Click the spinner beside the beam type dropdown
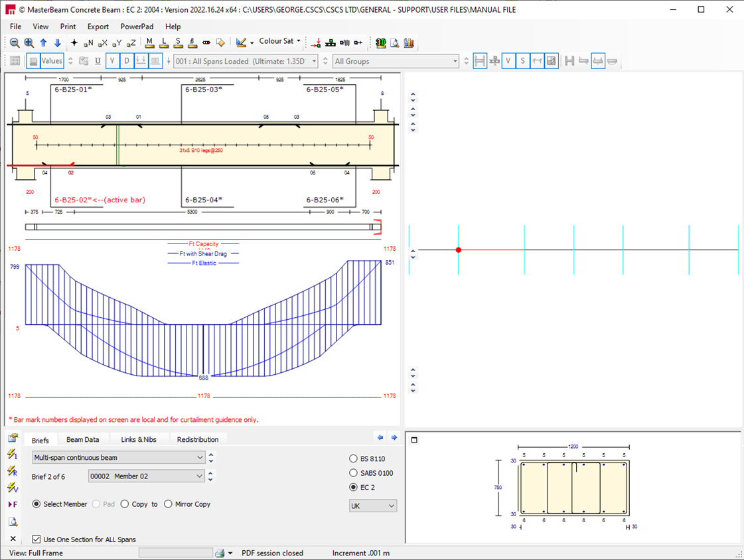This screenshot has width=744, height=560. coord(211,458)
